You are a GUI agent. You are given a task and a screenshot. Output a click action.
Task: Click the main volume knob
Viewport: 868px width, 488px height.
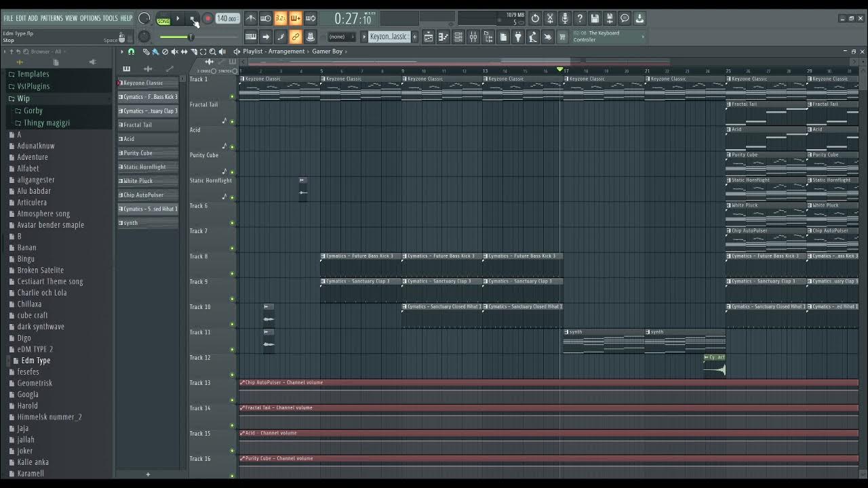144,18
